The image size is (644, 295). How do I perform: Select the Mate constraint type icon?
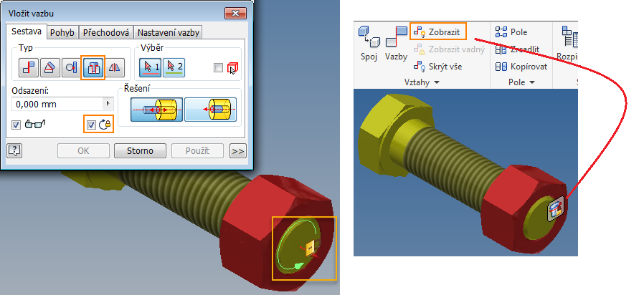pyautogui.click(x=29, y=68)
